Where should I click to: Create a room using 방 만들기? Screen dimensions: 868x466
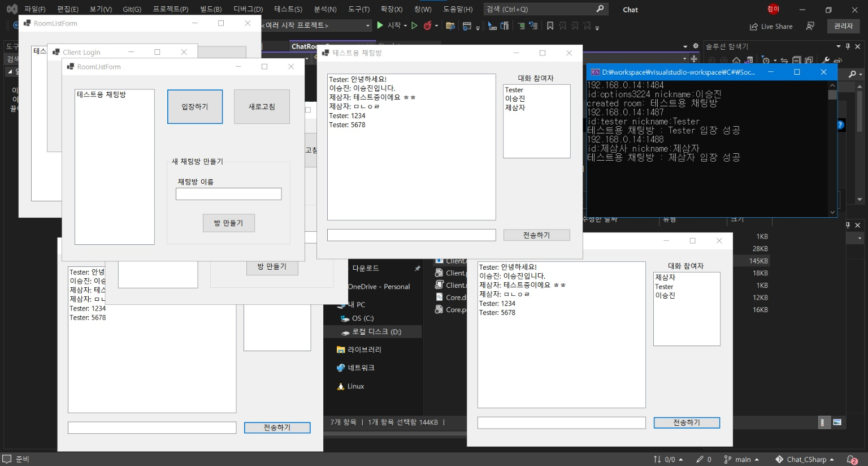pyautogui.click(x=228, y=223)
